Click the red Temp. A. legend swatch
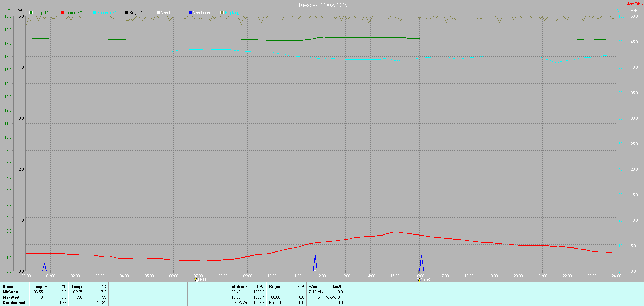The width and height of the screenshot is (644, 306). 63,13
